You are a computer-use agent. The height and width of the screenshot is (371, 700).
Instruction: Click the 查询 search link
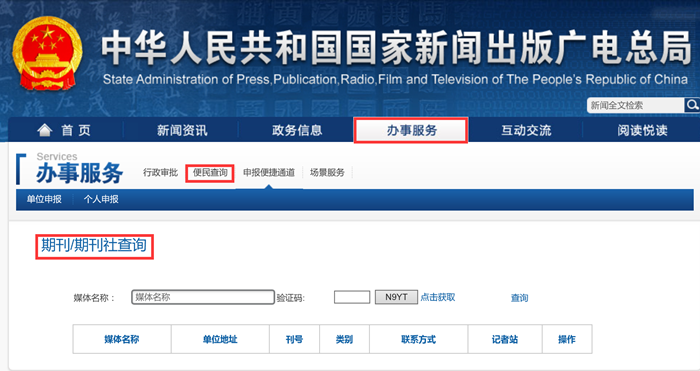[519, 298]
